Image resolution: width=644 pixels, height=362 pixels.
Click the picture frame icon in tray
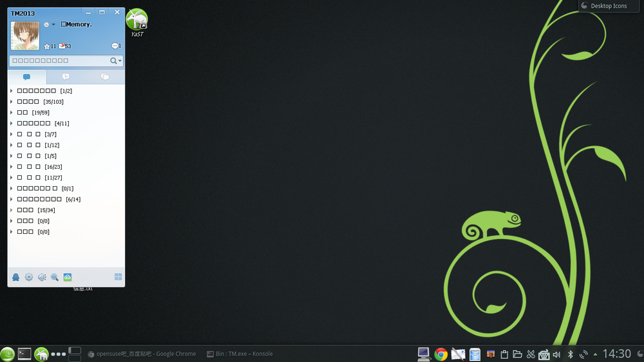[491, 354]
